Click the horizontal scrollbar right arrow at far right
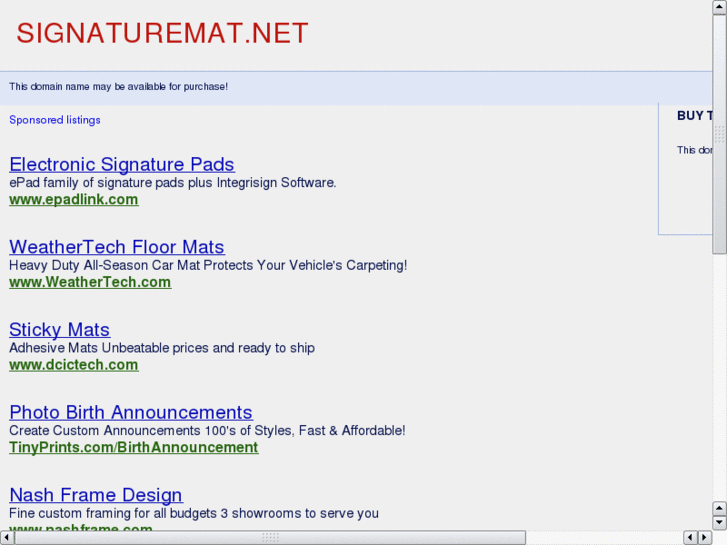The width and height of the screenshot is (727, 545). coord(704,537)
